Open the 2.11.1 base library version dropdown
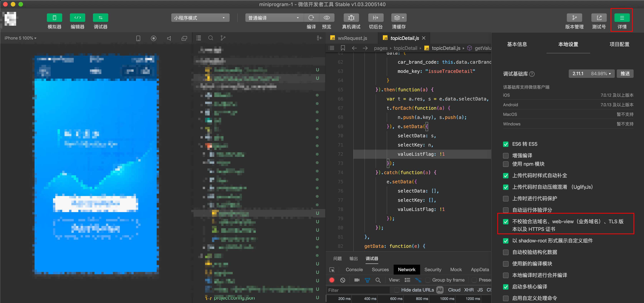Image resolution: width=644 pixels, height=303 pixels. click(591, 74)
